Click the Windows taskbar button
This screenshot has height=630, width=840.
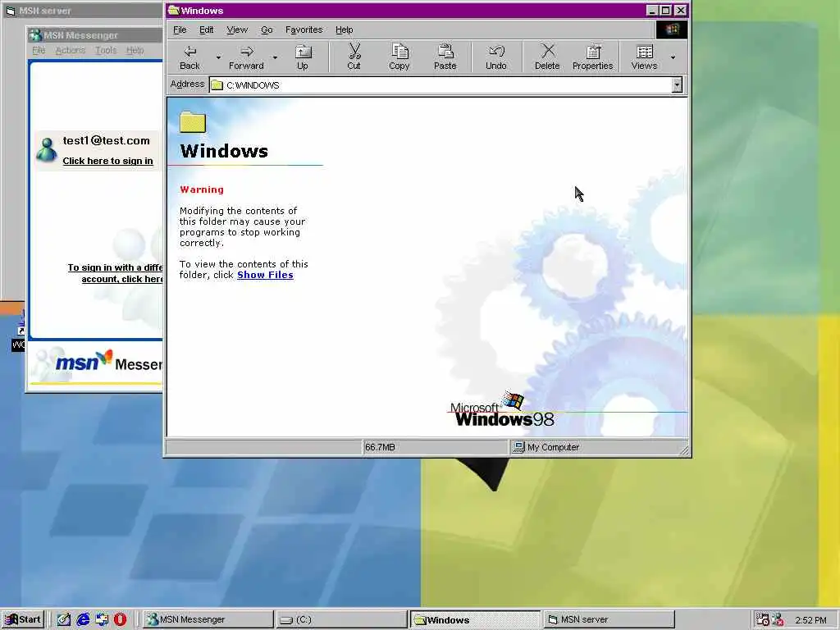click(475, 620)
